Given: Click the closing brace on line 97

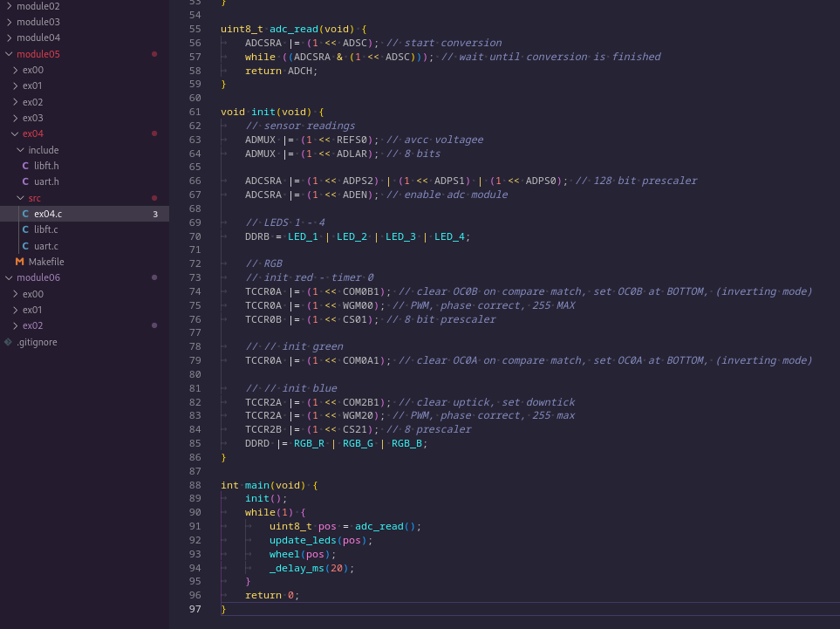Looking at the screenshot, I should [223, 609].
